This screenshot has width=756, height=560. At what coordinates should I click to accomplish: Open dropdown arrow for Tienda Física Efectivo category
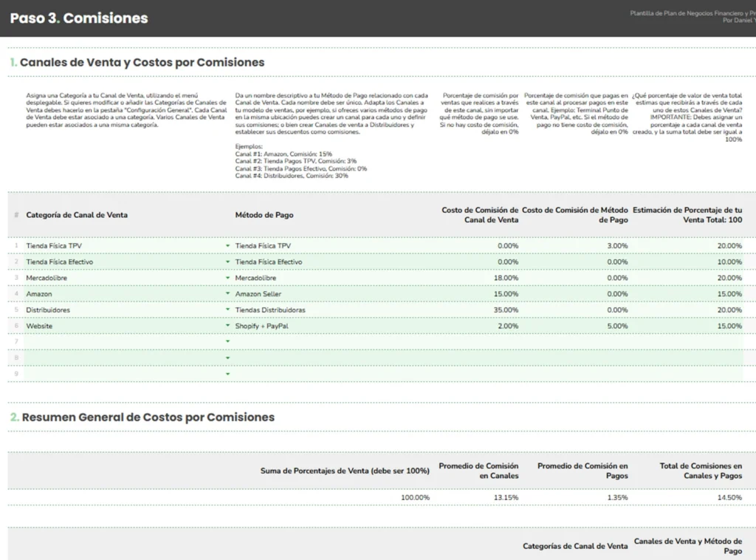(x=227, y=262)
